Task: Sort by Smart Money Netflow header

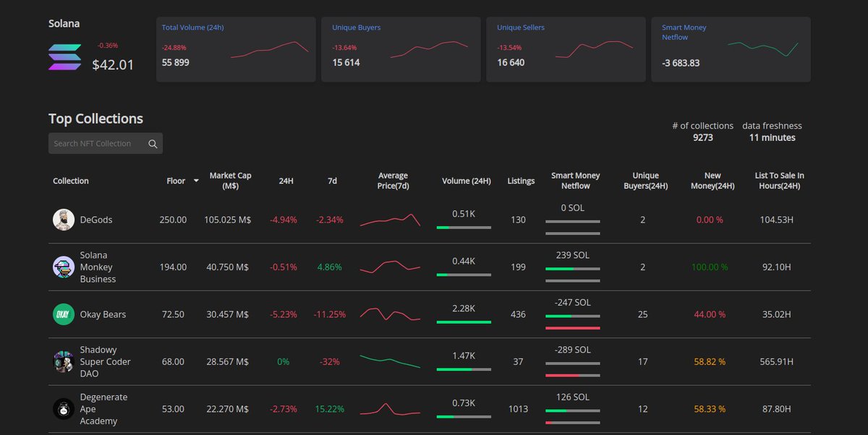Action: click(x=576, y=181)
